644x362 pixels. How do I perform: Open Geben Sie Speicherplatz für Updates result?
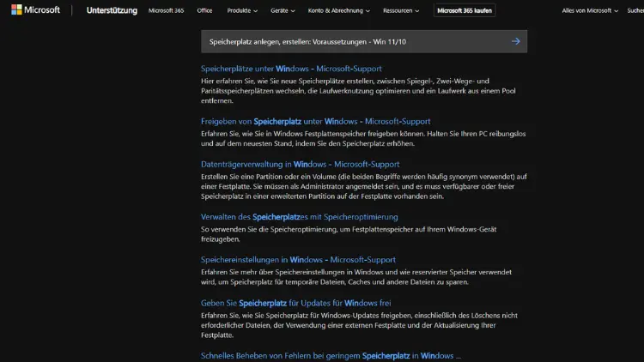coord(295,303)
